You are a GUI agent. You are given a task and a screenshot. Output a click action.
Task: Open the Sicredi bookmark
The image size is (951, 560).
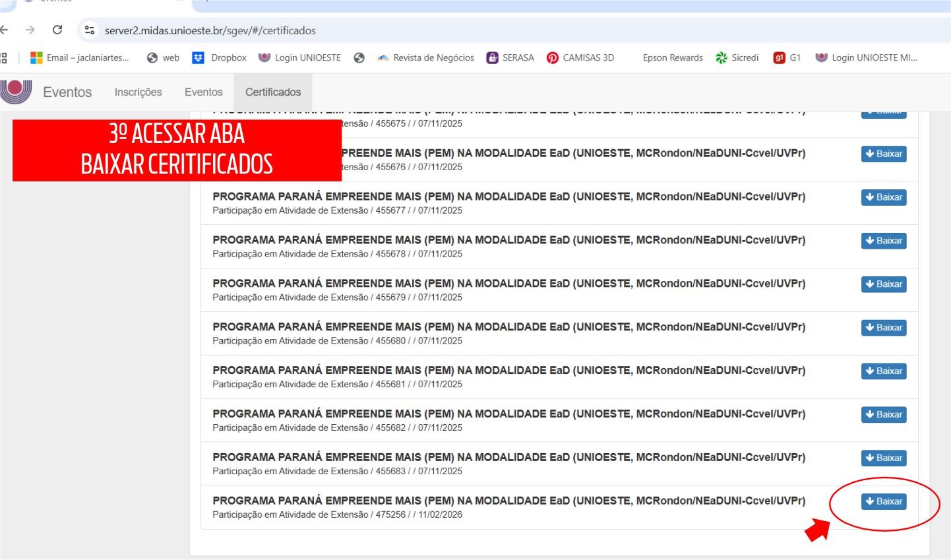[x=737, y=58]
